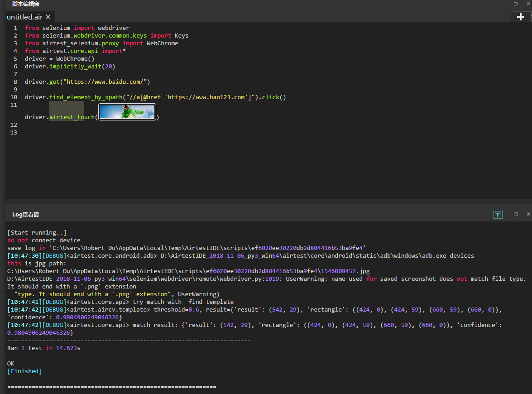532x394 pixels.
Task: Click '[Start running..]' log entry
Action: pyautogui.click(x=37, y=232)
